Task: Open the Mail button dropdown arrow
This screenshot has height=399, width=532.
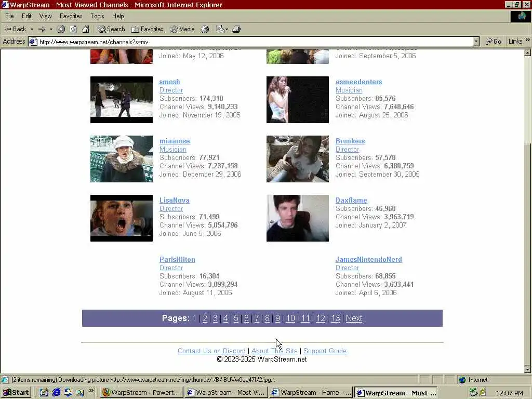Action: coord(227,29)
